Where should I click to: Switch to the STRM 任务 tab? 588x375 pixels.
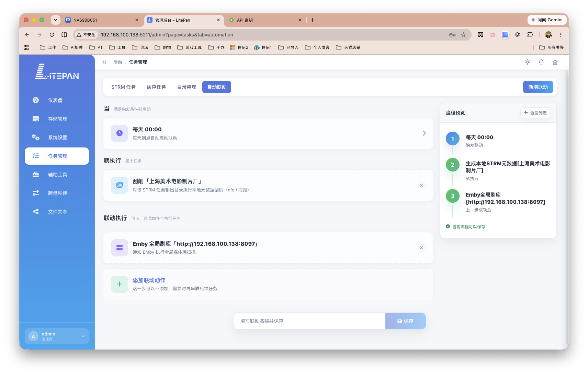click(x=124, y=87)
